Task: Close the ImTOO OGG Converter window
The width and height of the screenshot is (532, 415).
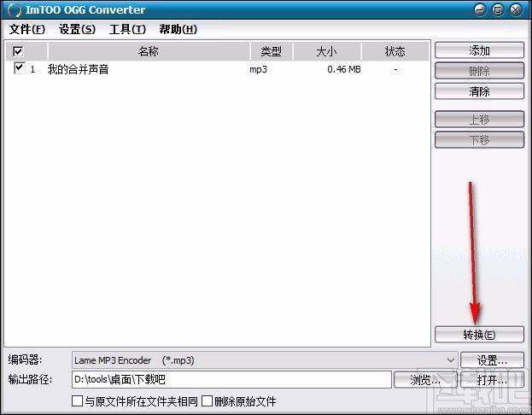Action: coord(516,9)
